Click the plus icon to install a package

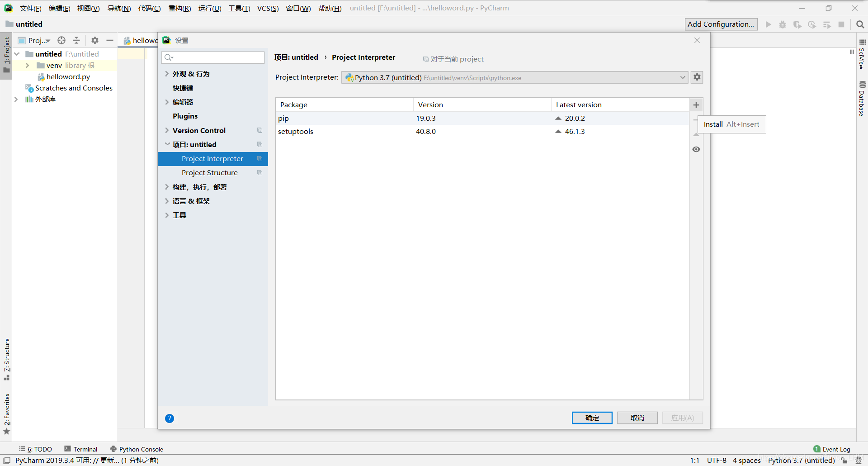pyautogui.click(x=696, y=105)
